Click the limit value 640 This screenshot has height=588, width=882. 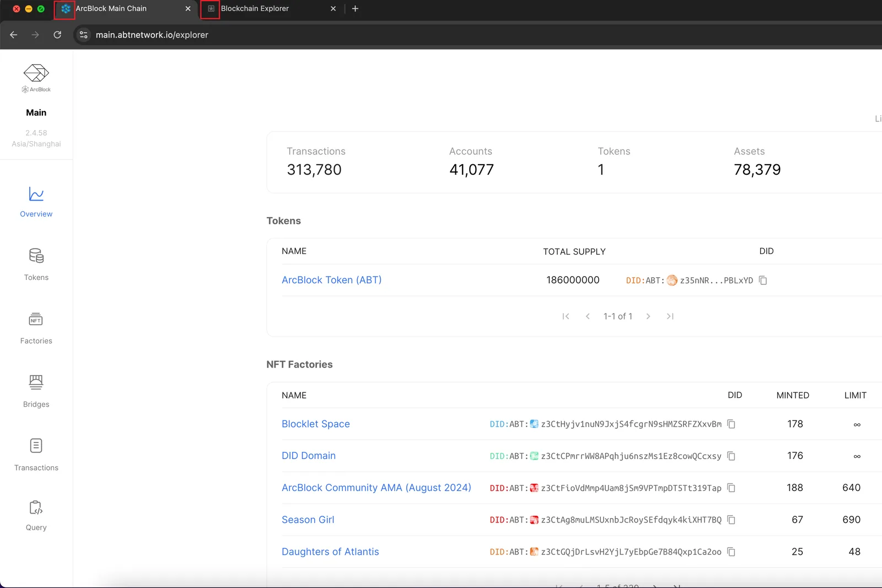click(x=852, y=488)
